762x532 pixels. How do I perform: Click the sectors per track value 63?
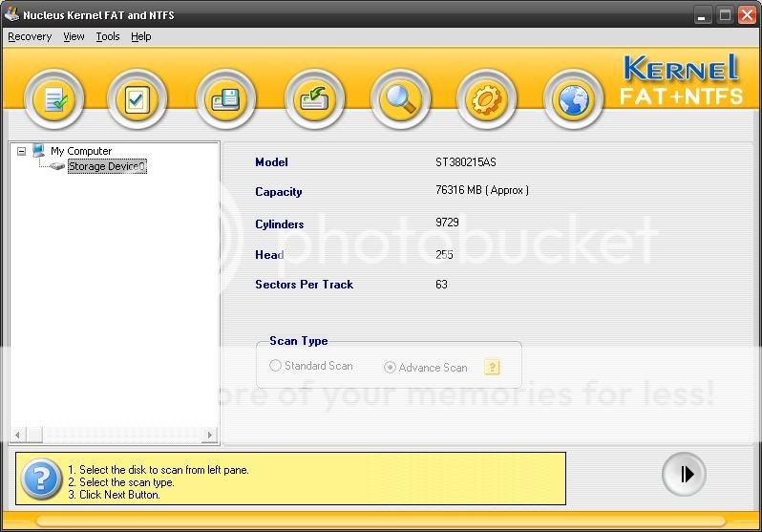(441, 285)
